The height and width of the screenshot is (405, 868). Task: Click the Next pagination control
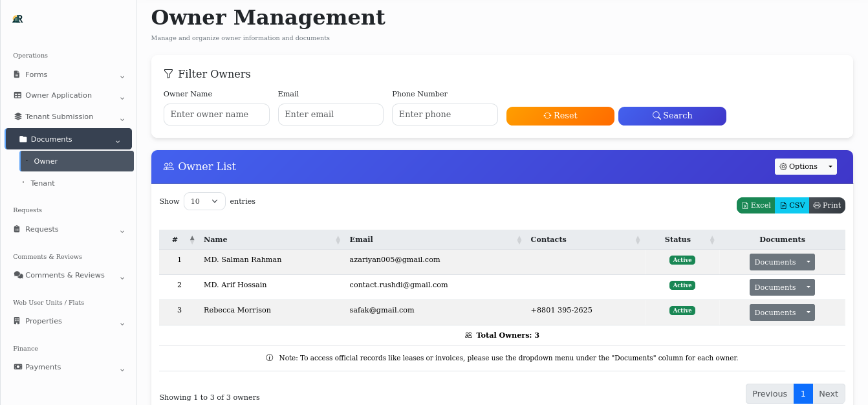coord(829,393)
